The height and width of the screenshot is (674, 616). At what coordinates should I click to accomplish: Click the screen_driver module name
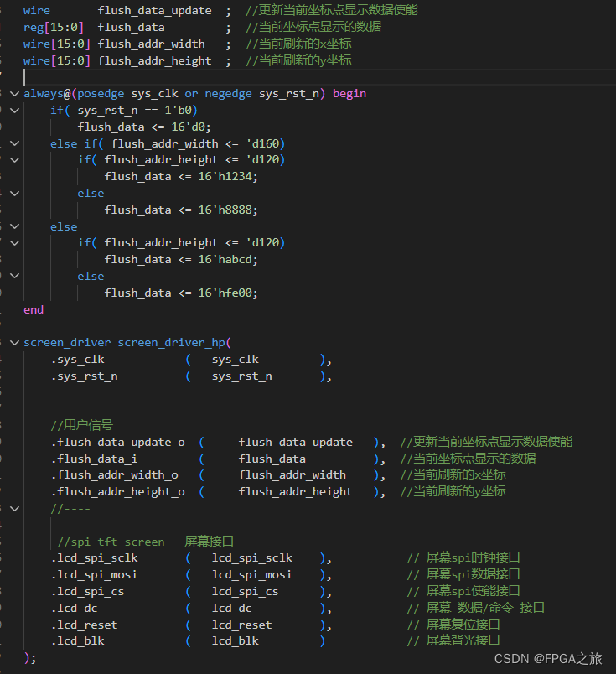click(x=67, y=343)
